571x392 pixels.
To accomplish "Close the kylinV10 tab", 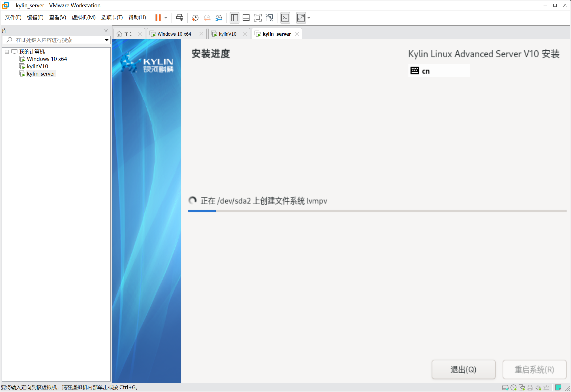I will point(245,34).
